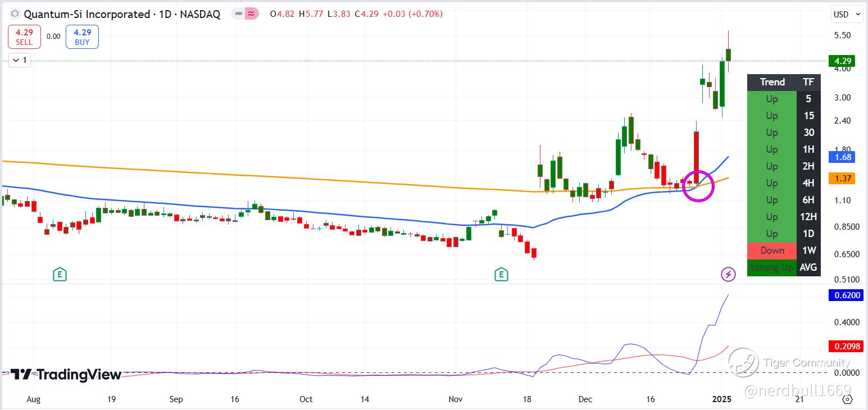Image resolution: width=868 pixels, height=410 pixels.
Task: Click the Sep label on time axis
Action: coord(176,399)
